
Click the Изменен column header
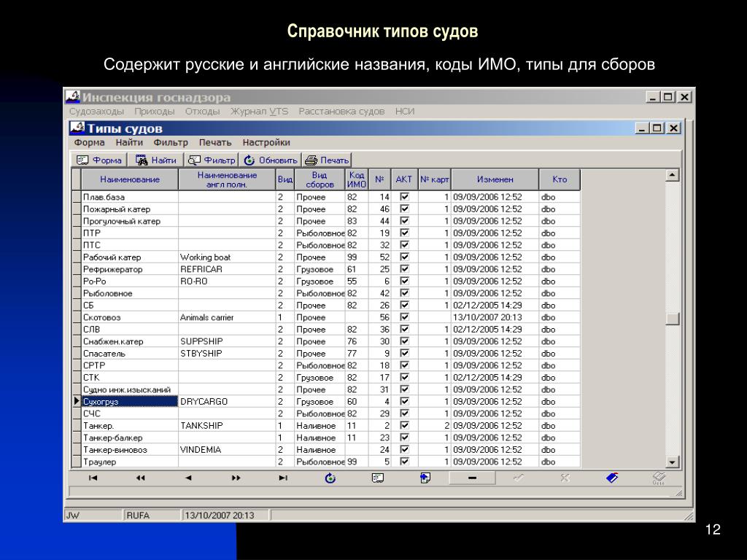coord(495,179)
